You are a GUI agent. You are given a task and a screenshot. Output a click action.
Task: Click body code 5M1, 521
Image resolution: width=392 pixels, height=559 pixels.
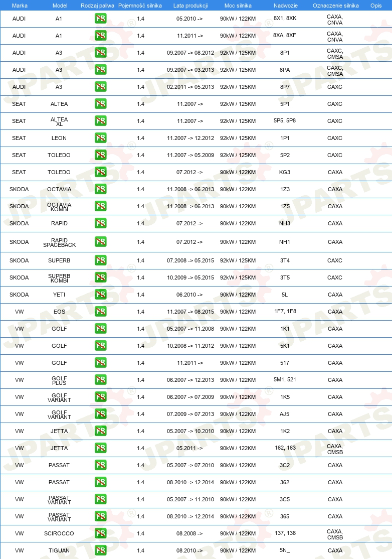[x=285, y=379]
